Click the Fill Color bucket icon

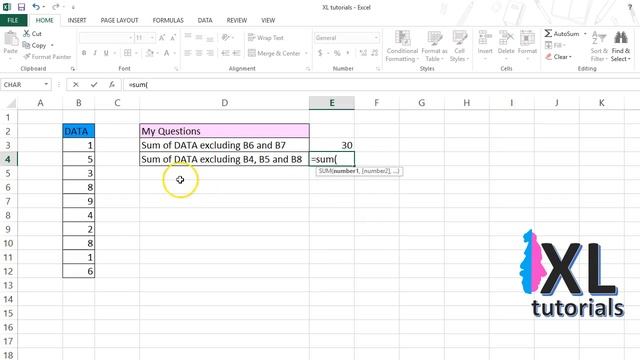click(150, 53)
